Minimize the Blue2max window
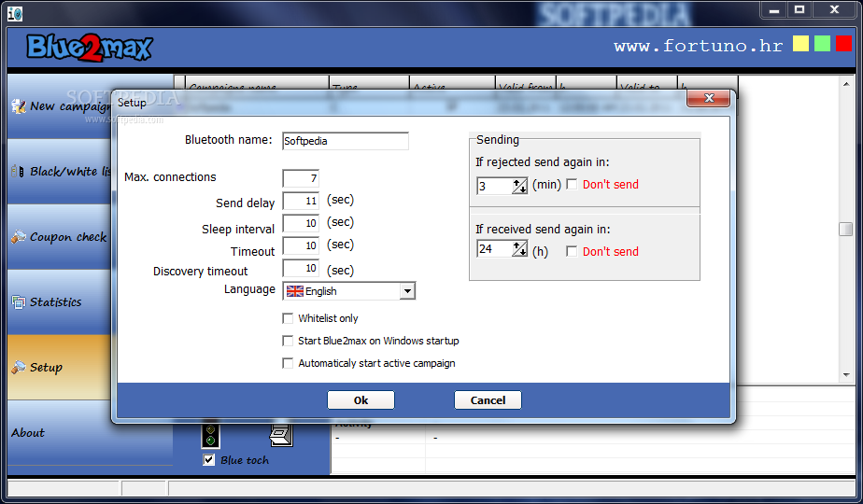Image resolution: width=863 pixels, height=504 pixels. click(774, 10)
